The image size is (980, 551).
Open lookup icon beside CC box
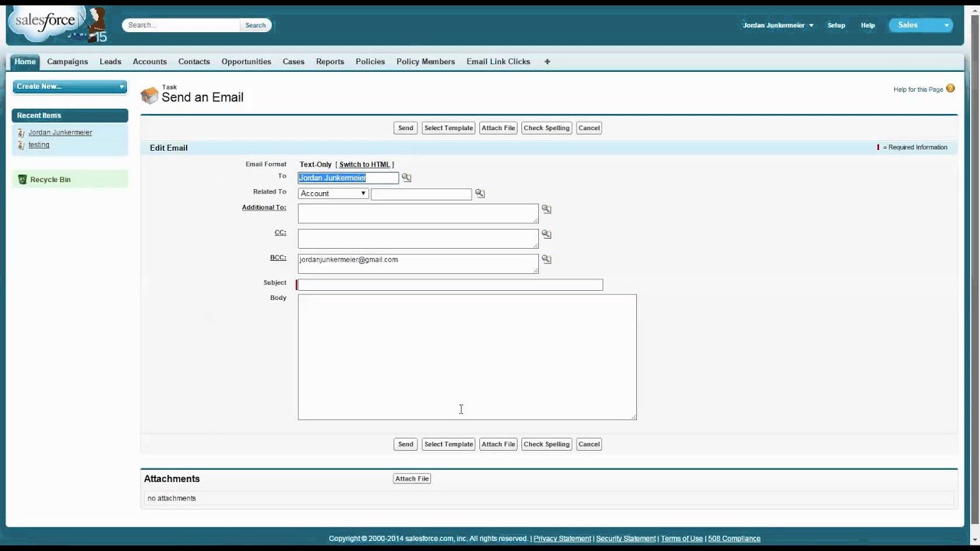tap(547, 234)
